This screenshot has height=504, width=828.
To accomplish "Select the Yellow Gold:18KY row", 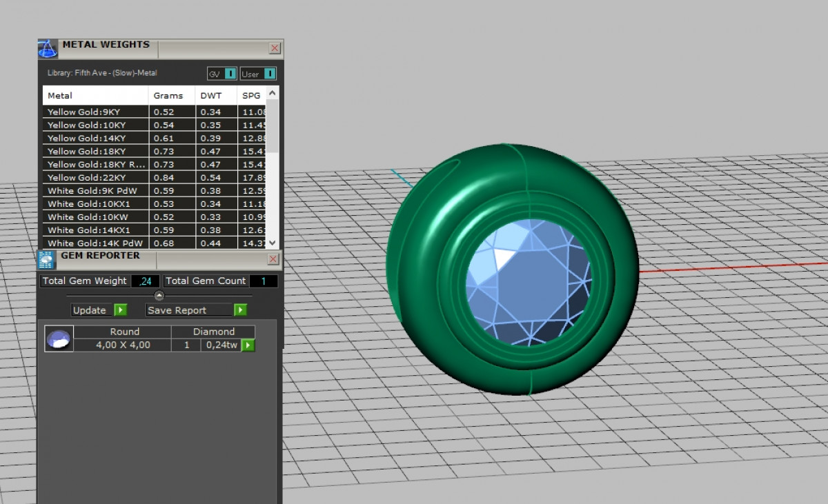I will coord(95,151).
